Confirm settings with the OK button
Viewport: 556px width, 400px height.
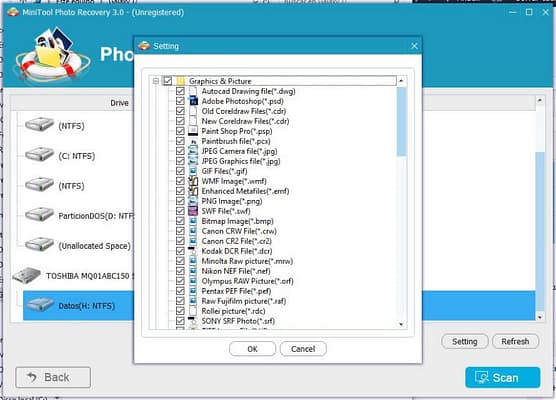[x=252, y=349]
